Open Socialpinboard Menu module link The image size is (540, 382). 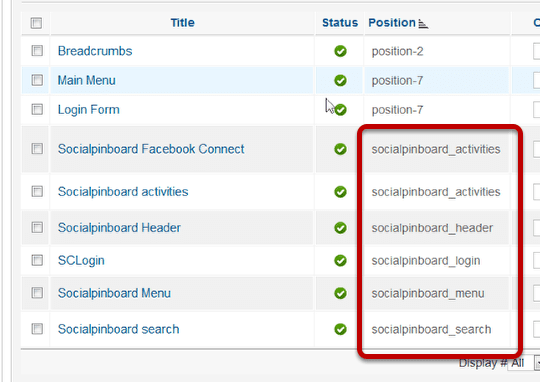[x=114, y=293]
